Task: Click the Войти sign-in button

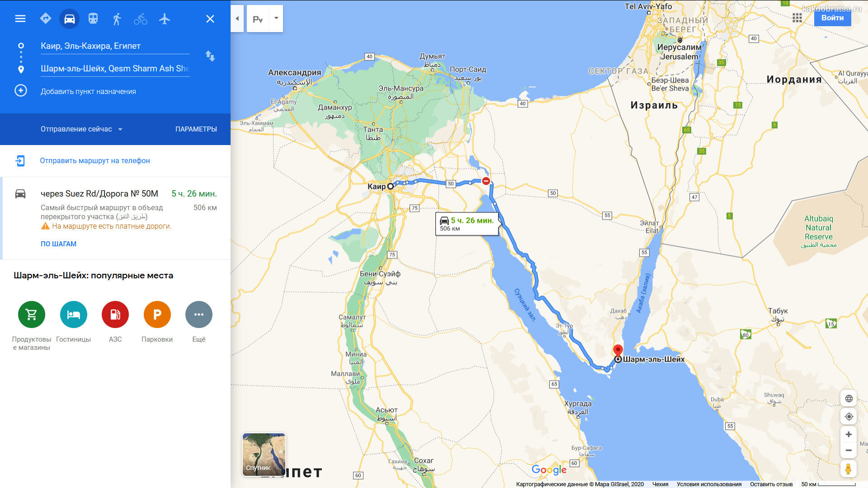Action: click(832, 18)
